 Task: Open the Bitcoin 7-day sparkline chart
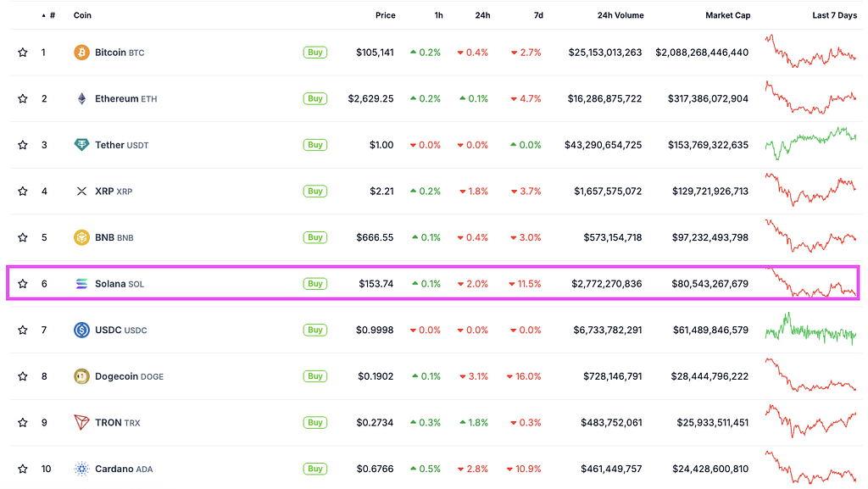pos(810,51)
